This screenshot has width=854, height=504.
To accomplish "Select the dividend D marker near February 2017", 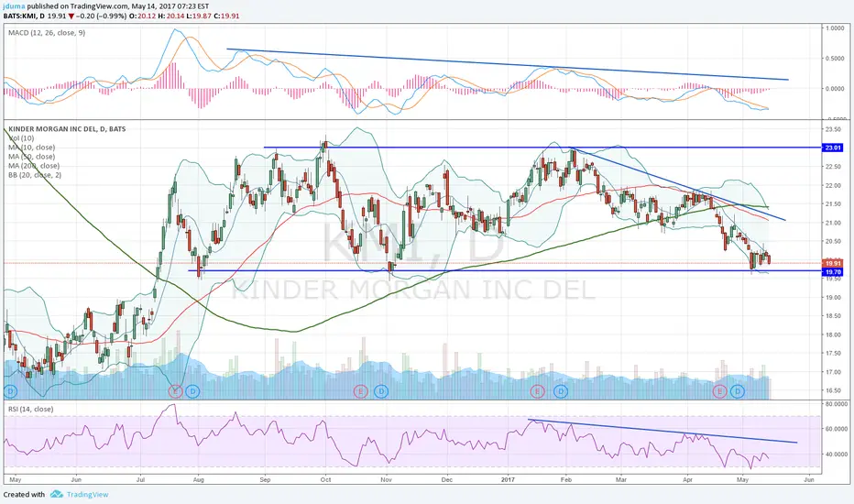I will click(x=561, y=391).
